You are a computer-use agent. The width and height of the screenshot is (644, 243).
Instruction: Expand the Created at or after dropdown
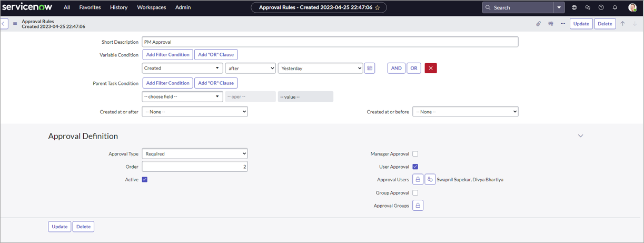point(194,112)
